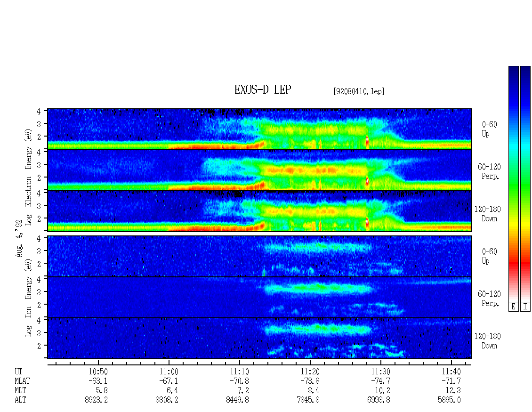Image resolution: width=532 pixels, height=412 pixels.
Task: Click the UT row label
Action: click(18, 372)
